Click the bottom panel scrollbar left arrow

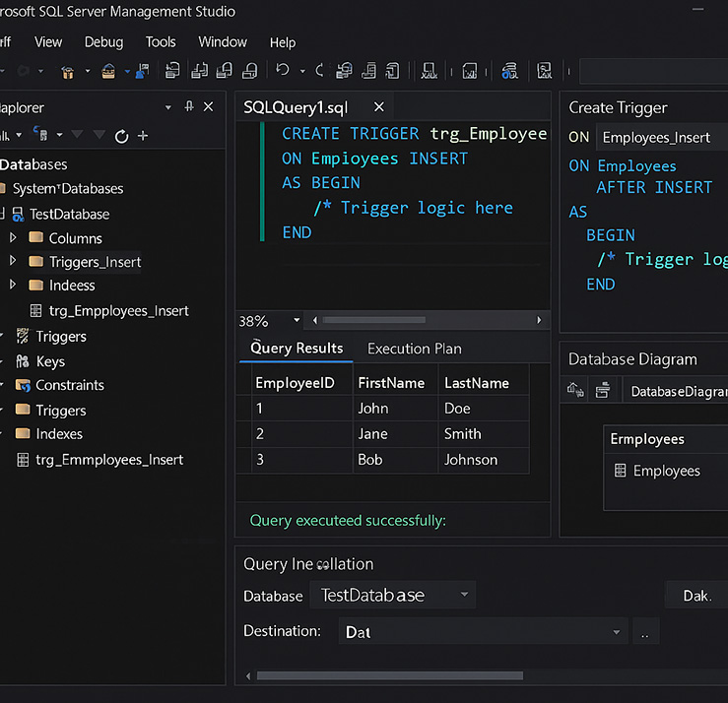(x=248, y=675)
